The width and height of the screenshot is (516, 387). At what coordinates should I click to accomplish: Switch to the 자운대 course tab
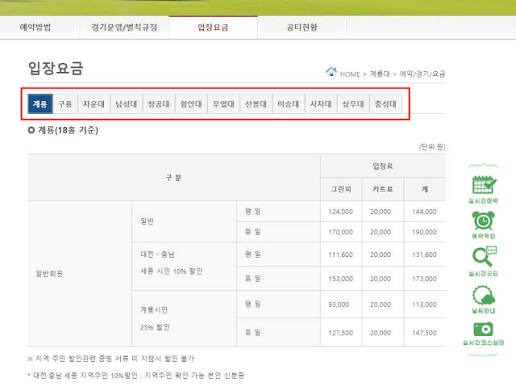(94, 104)
